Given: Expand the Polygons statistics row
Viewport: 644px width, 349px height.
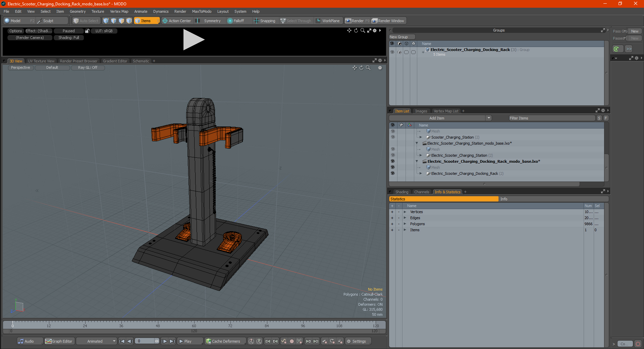Looking at the screenshot, I should [405, 224].
